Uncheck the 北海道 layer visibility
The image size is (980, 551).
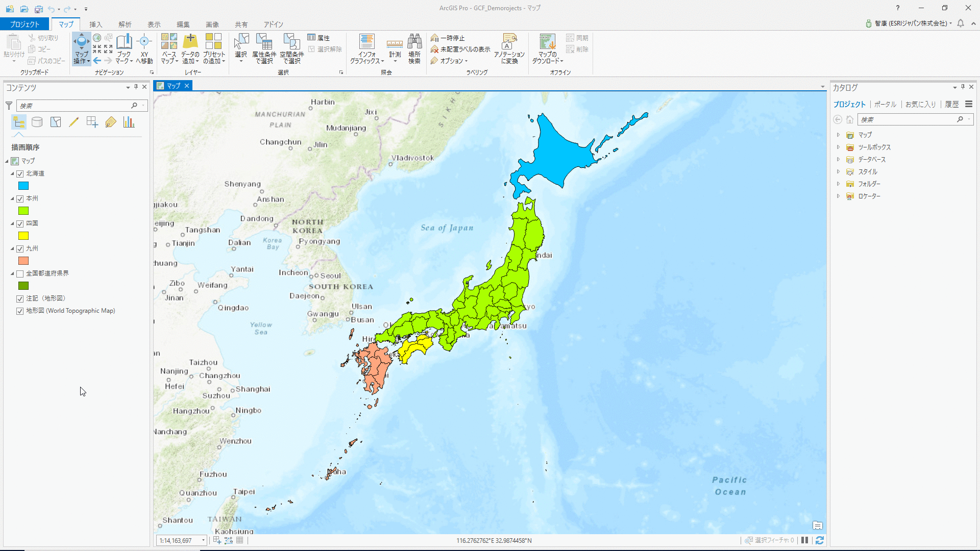pos(20,174)
